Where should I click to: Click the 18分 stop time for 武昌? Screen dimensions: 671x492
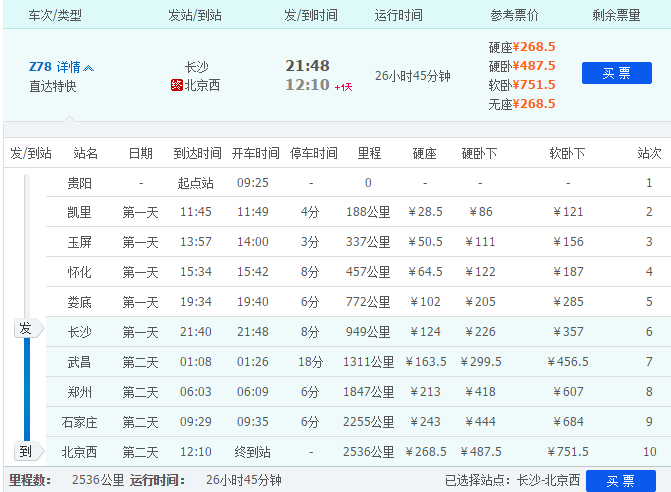pos(311,362)
